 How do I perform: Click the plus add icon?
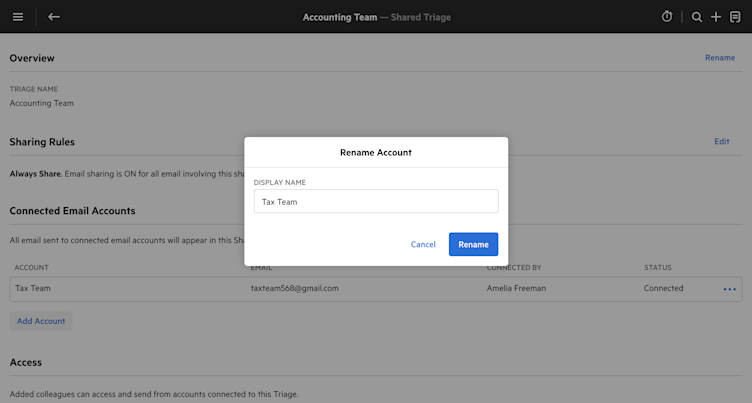tap(716, 17)
